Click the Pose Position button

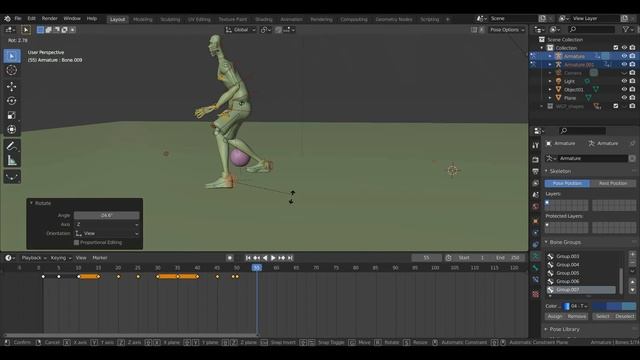567,184
